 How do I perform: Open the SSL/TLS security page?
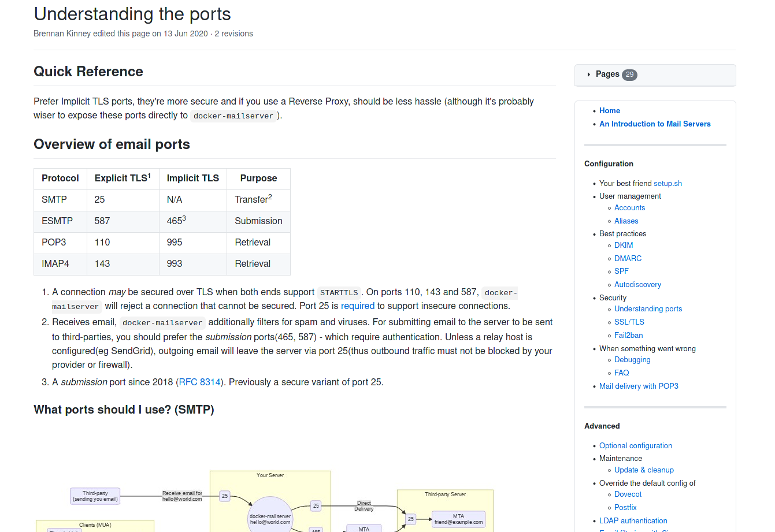[x=629, y=322]
